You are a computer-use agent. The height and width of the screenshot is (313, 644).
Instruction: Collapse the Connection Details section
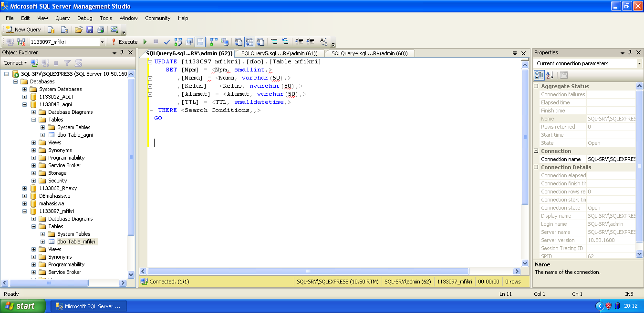pos(536,167)
